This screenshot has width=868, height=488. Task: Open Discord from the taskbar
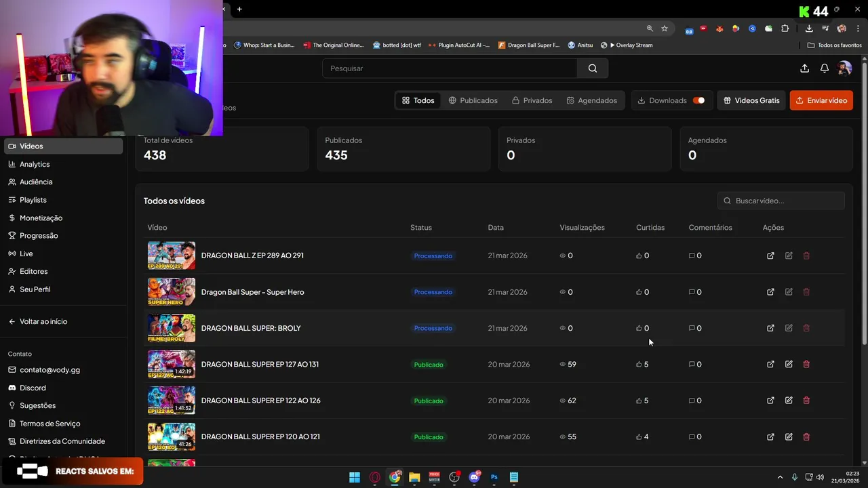coord(475,477)
